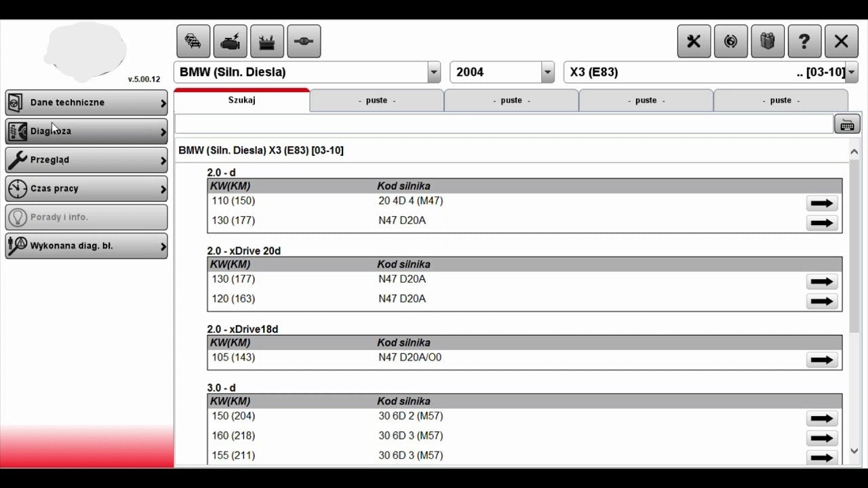The height and width of the screenshot is (488, 868).
Task: Click the '2.0 - xDrive 20d' heading
Action: coord(244,251)
